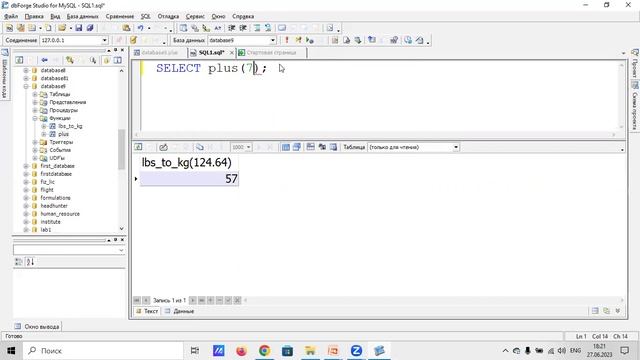
Task: Click the Execute (red exclamation) icon
Action: (x=287, y=40)
